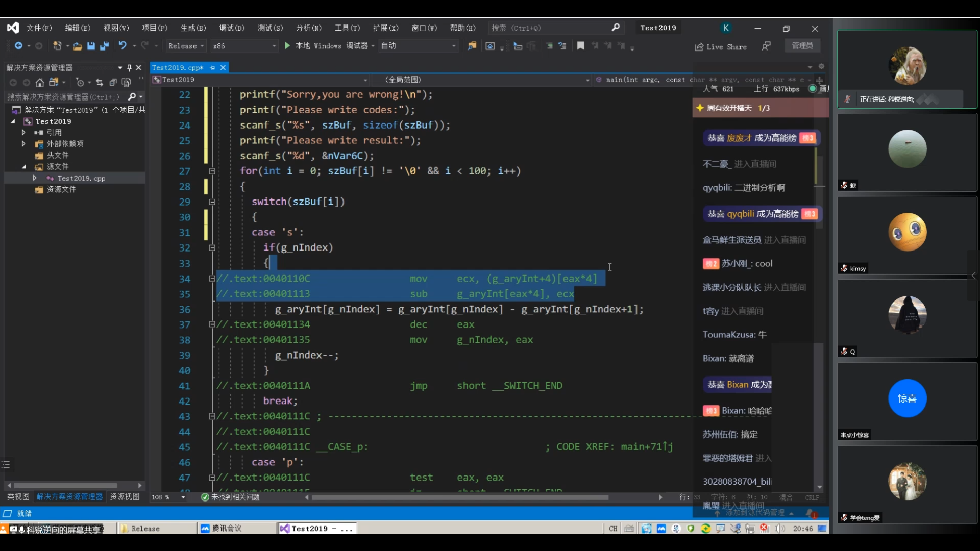Image resolution: width=980 pixels, height=551 pixels.
Task: Toggle the bookmark icon in the toolbar
Action: 580,46
